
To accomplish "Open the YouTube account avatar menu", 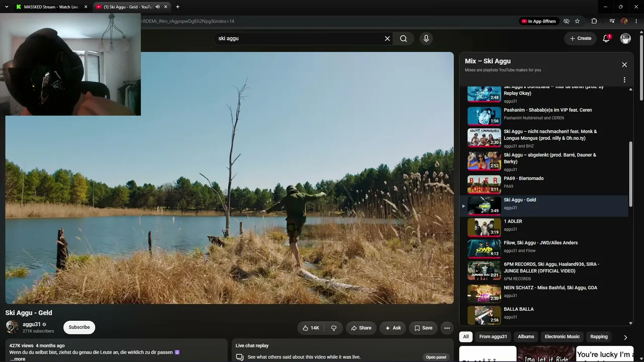I will point(625,38).
